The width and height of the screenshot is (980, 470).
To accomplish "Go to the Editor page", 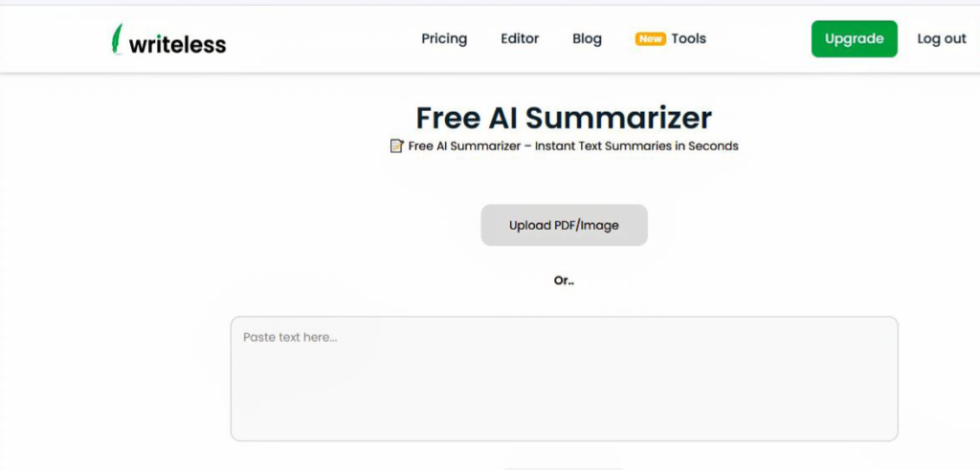I will [x=520, y=39].
